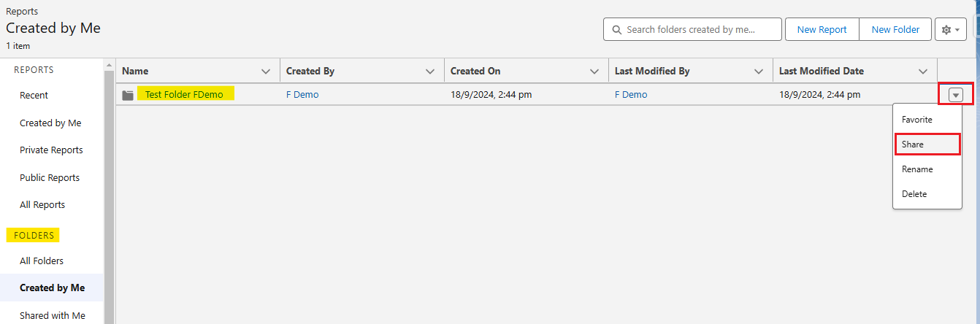Open the Test Folder FDemo link
Screen dimensions: 980x324
click(x=184, y=95)
